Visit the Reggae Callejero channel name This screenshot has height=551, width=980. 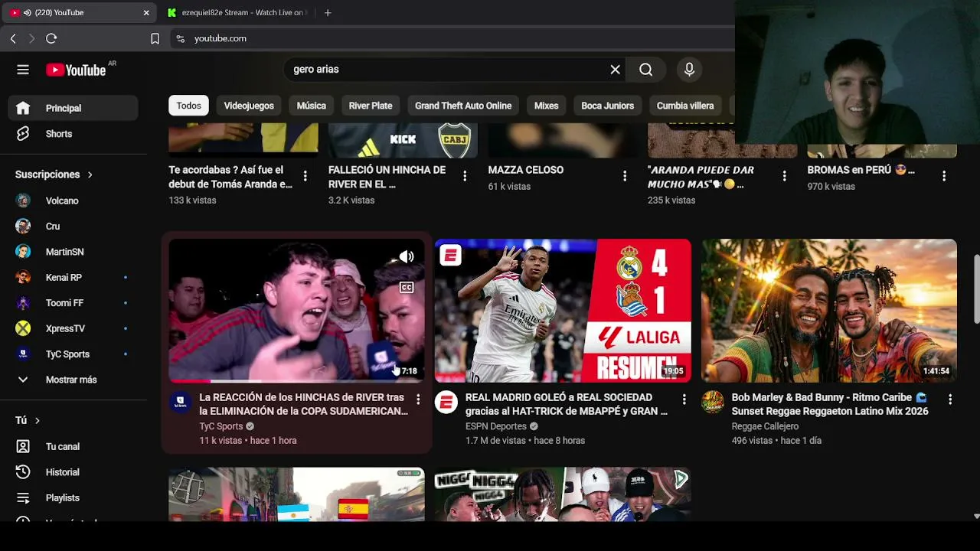765,426
